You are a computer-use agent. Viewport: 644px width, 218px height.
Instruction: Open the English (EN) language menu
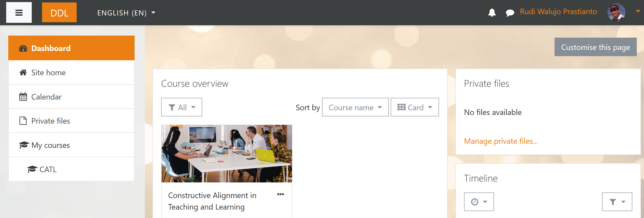(x=126, y=13)
